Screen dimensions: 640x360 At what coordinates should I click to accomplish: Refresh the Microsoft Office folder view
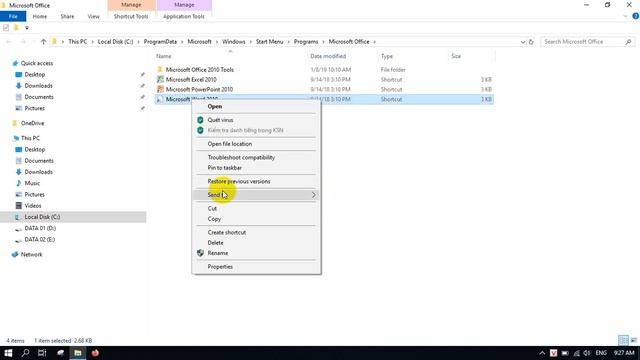pos(531,42)
